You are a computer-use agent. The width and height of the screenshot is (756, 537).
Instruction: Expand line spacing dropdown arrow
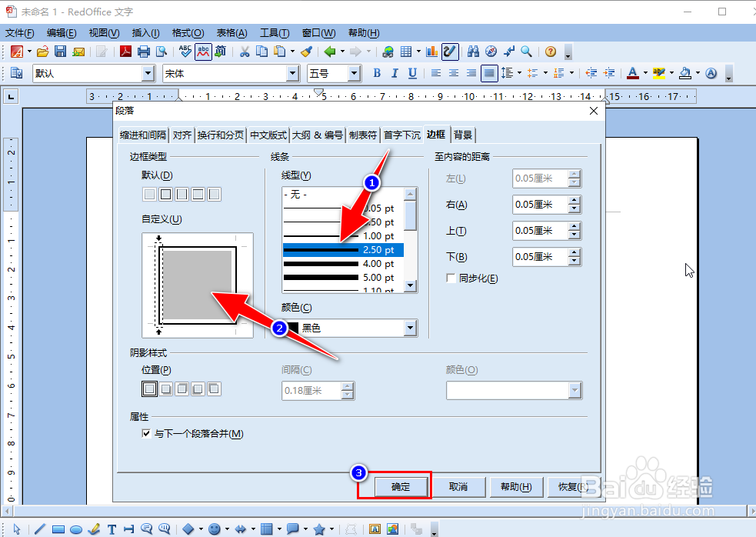(x=519, y=73)
